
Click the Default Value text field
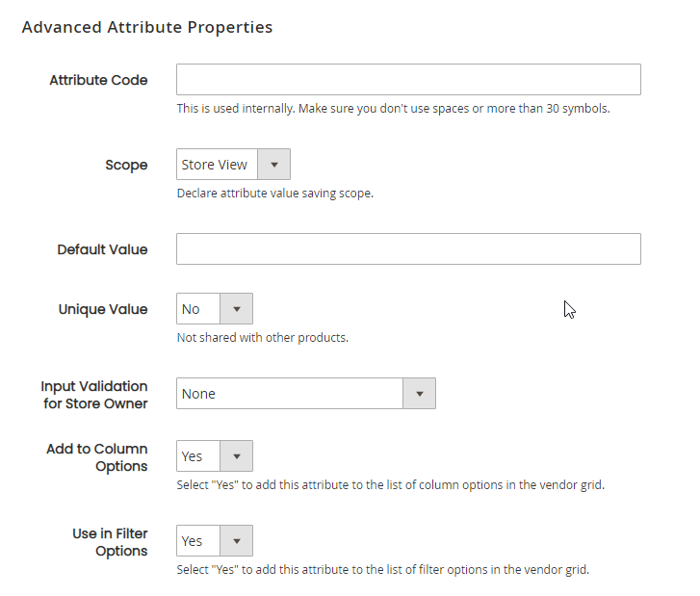click(408, 248)
